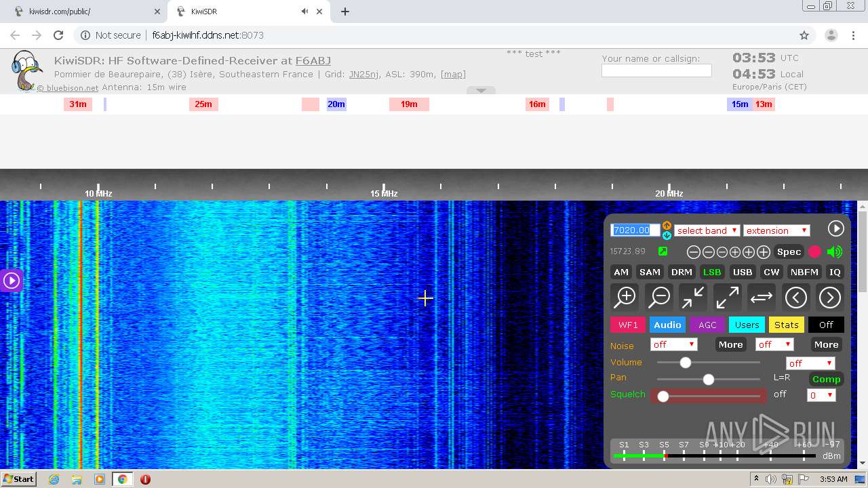
Task: Jump to the 20m band marker
Action: click(x=336, y=104)
